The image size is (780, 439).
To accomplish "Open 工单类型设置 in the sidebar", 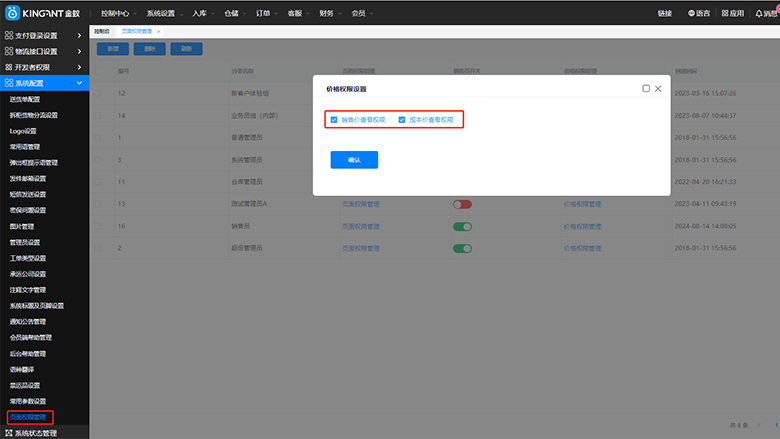I will pyautogui.click(x=28, y=258).
